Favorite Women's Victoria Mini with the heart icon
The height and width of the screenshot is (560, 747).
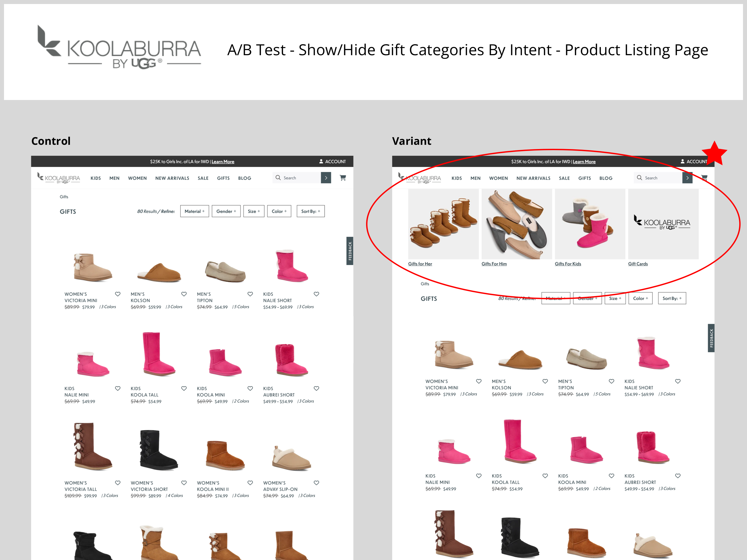coord(118,294)
